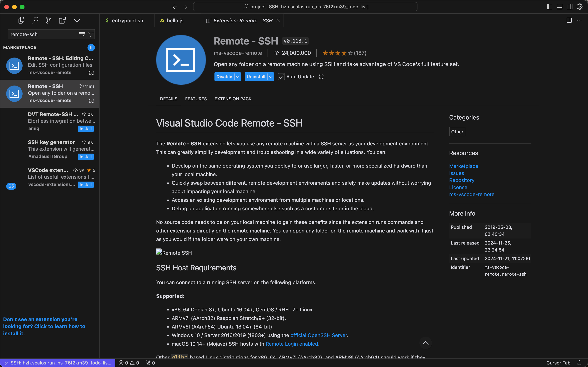Select the EXTENSION PACK tab
588x367 pixels.
pyautogui.click(x=233, y=99)
